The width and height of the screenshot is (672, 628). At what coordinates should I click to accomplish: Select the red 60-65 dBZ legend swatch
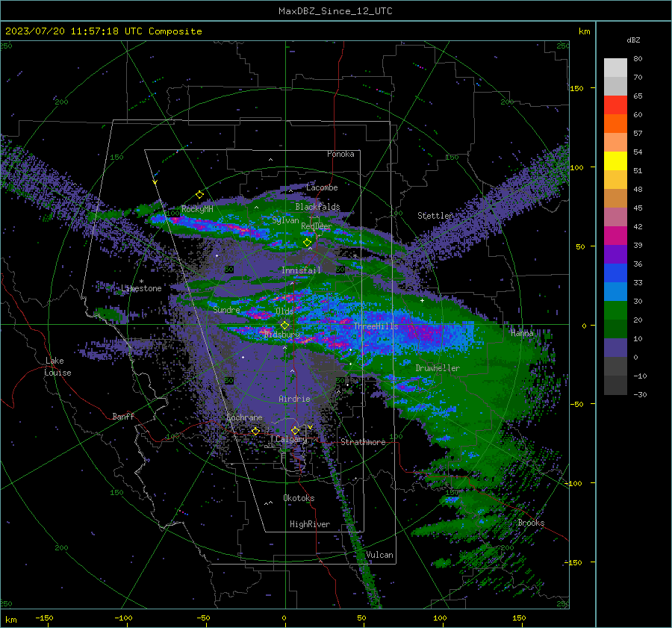point(615,105)
